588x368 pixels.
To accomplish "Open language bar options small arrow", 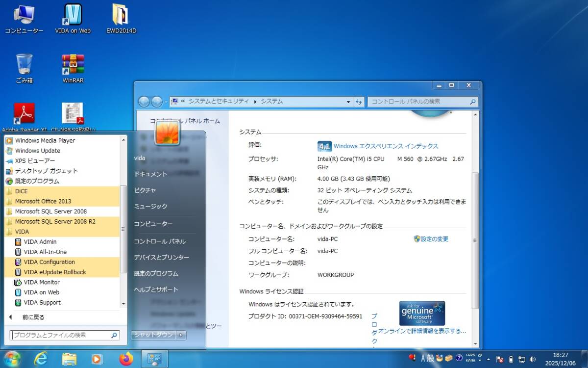I will pos(480,361).
